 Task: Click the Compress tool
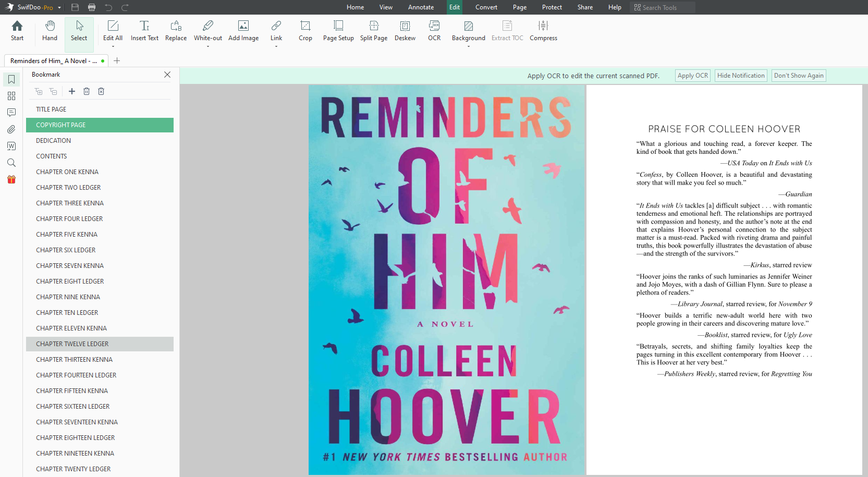tap(543, 31)
